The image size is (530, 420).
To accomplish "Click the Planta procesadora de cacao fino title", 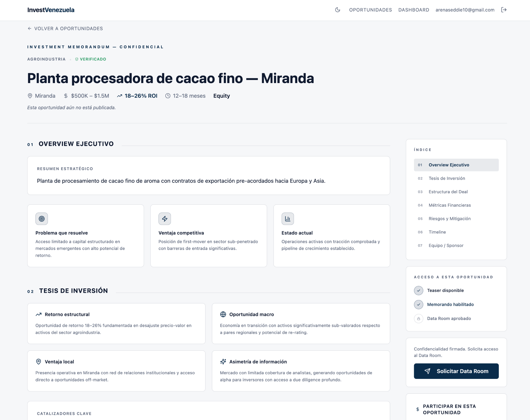I will tap(171, 78).
